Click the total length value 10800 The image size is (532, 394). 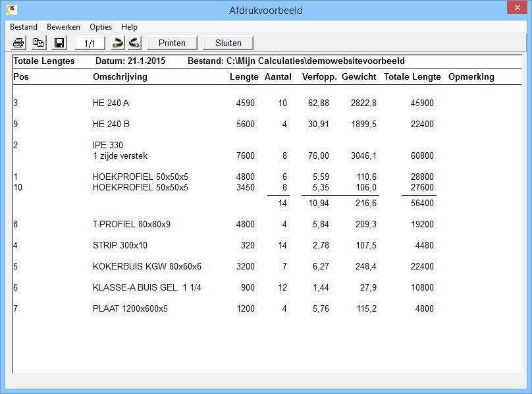pyautogui.click(x=422, y=287)
